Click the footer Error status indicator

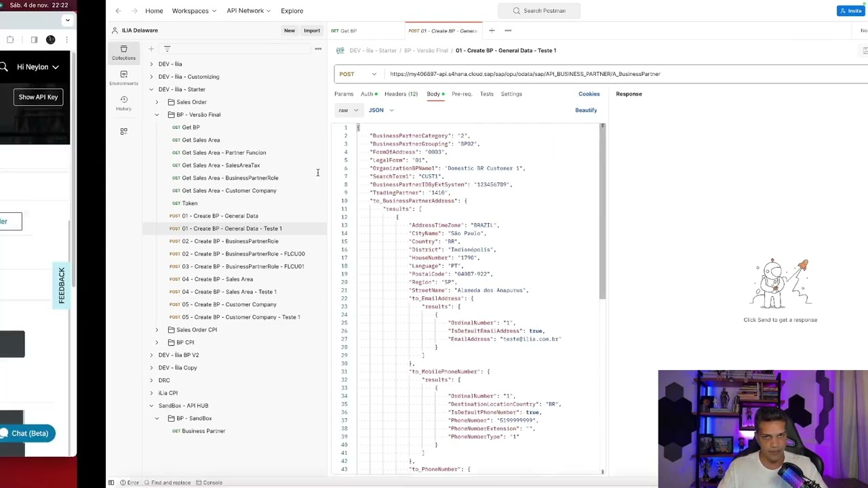pos(130,483)
